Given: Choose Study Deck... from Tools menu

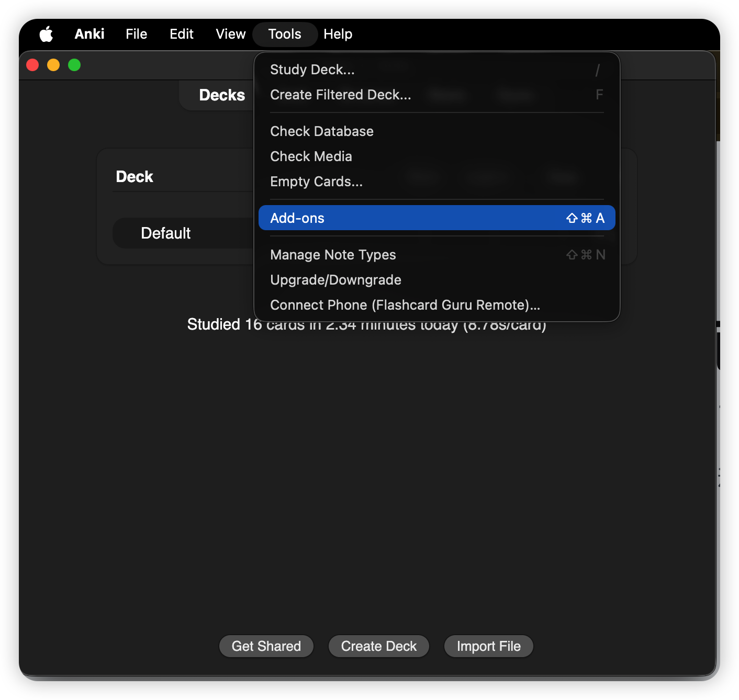Looking at the screenshot, I should click(x=436, y=70).
